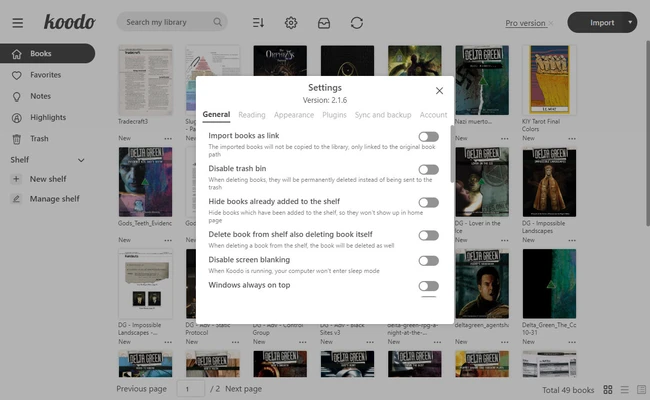Open DG - Lover in the Ice cover

click(x=482, y=182)
